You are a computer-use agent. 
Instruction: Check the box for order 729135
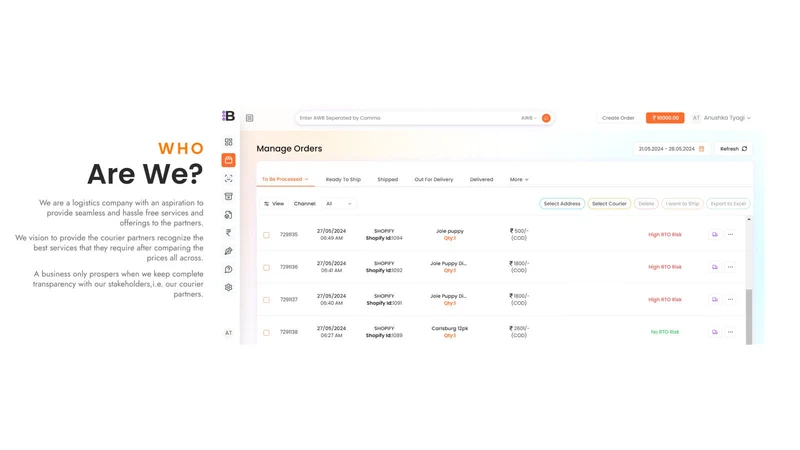tap(266, 235)
